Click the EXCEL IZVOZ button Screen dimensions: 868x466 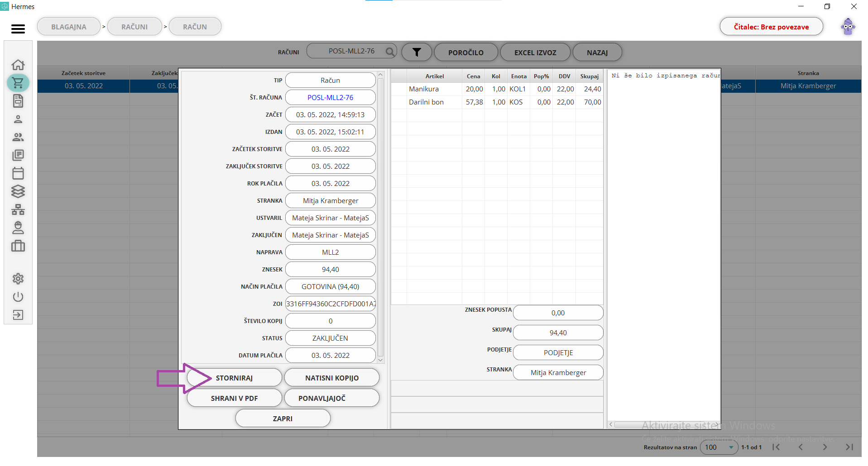[x=535, y=52]
